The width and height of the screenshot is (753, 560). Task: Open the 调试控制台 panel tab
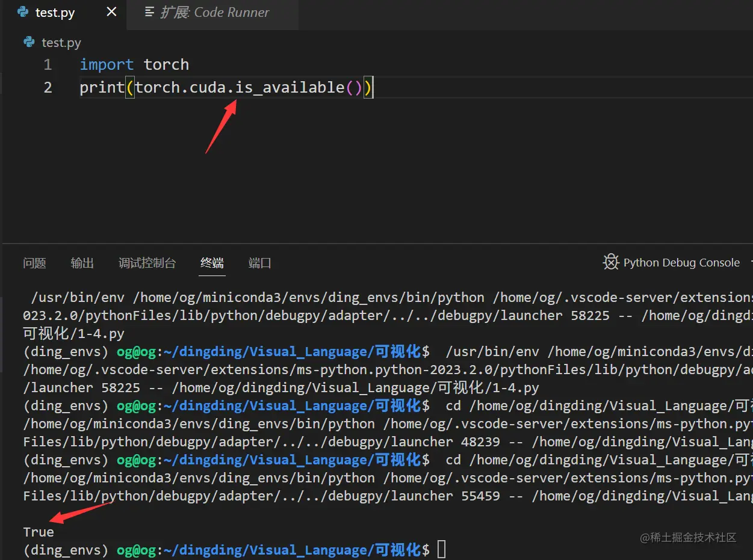click(147, 263)
